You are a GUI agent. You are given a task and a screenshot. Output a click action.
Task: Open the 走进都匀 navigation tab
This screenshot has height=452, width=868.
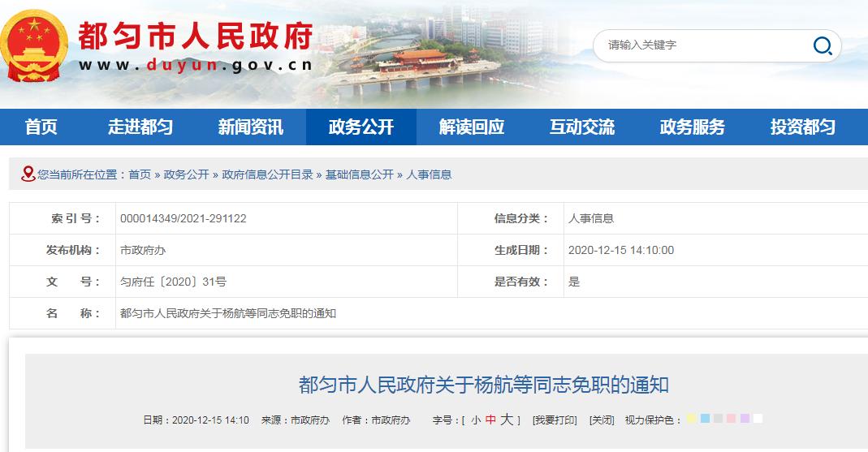140,127
